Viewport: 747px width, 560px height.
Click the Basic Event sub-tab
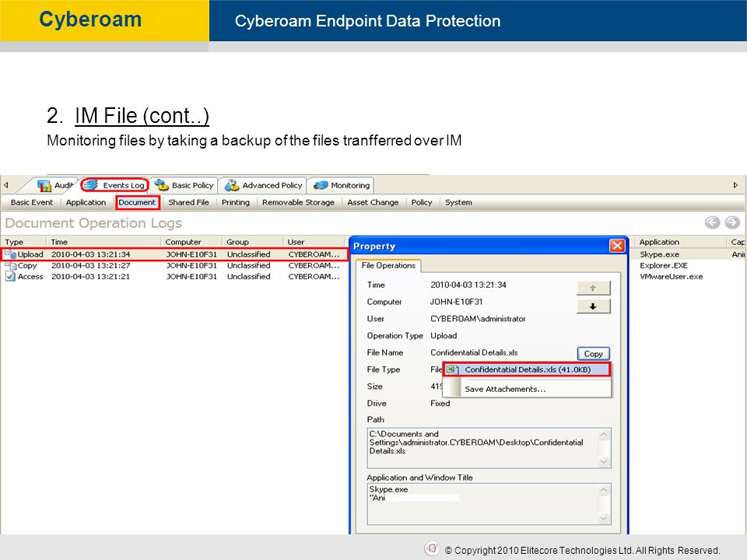click(x=31, y=202)
